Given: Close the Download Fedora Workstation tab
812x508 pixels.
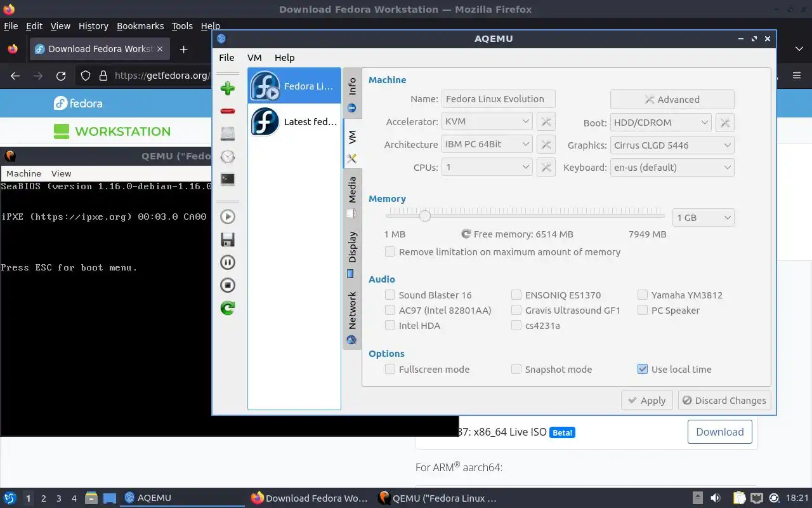Looking at the screenshot, I should pos(160,49).
